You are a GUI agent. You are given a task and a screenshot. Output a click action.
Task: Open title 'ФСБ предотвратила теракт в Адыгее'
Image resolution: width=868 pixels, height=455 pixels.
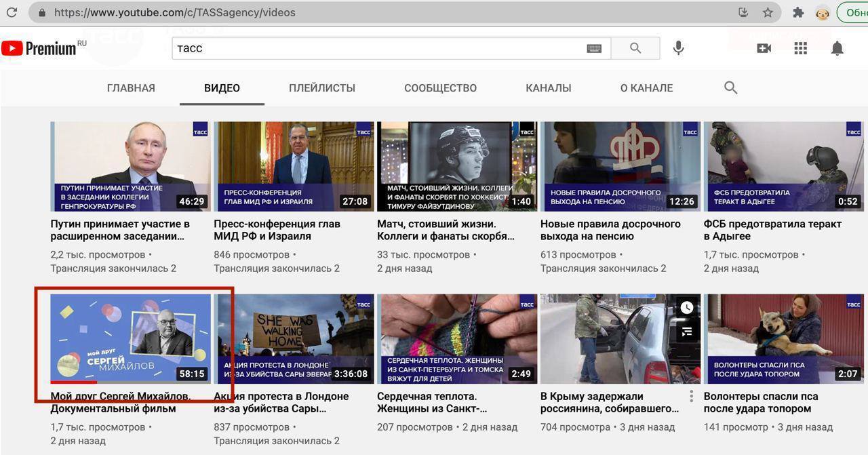point(772,230)
